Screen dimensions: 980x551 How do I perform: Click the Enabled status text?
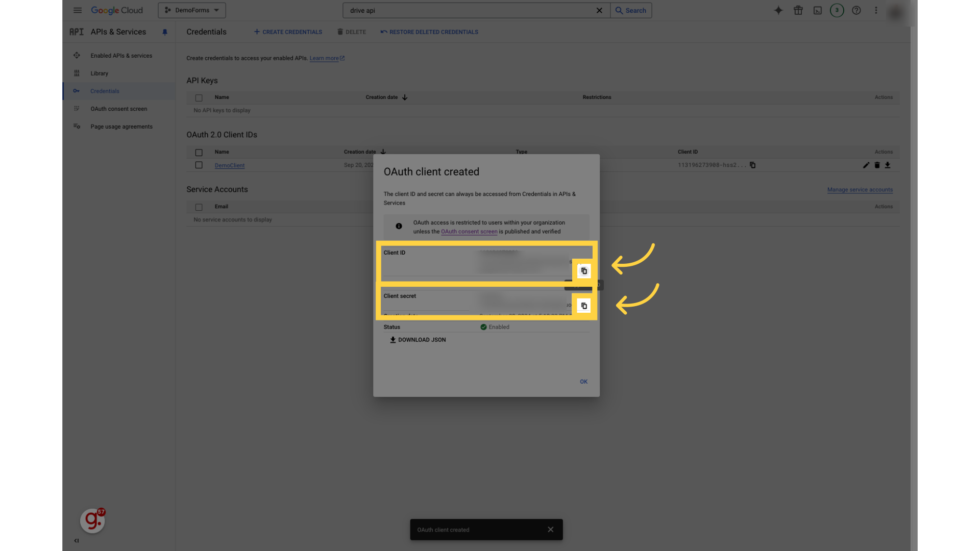coord(499,327)
